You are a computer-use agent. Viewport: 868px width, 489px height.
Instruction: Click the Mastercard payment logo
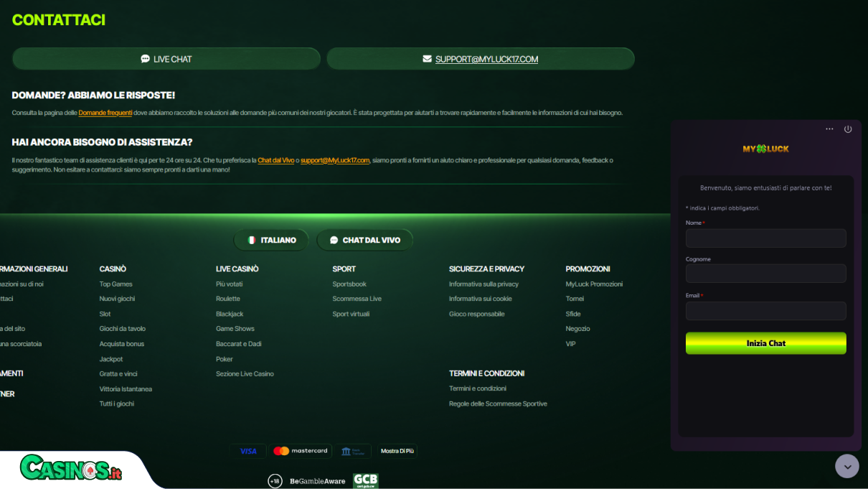coord(301,451)
